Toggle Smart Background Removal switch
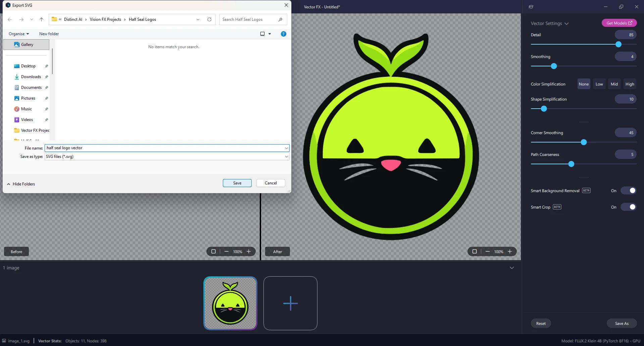The width and height of the screenshot is (644, 346). (628, 190)
